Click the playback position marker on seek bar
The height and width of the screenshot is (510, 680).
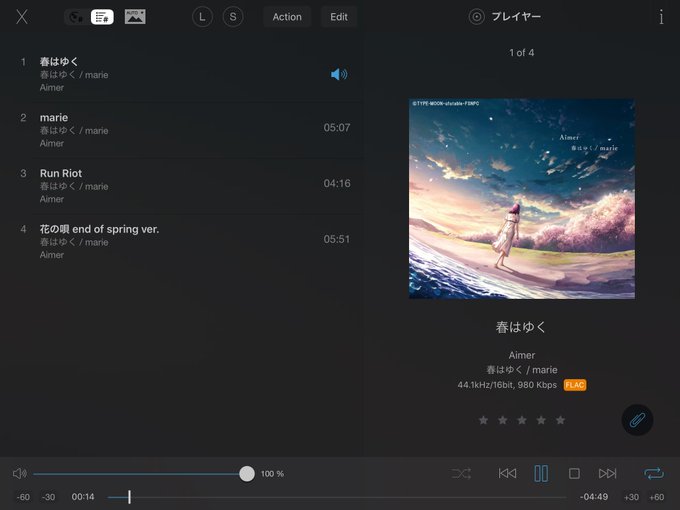[x=129, y=497]
